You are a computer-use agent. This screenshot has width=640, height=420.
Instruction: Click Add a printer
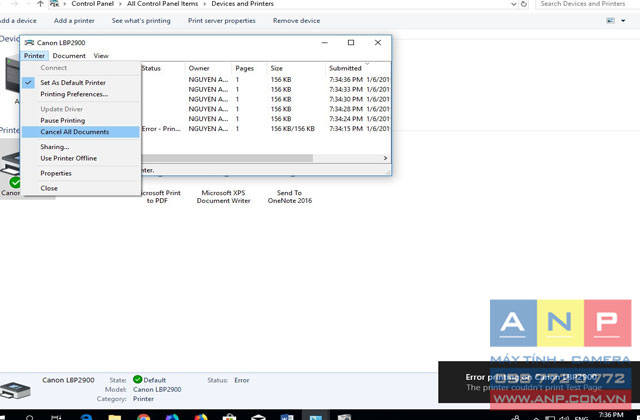(x=74, y=20)
